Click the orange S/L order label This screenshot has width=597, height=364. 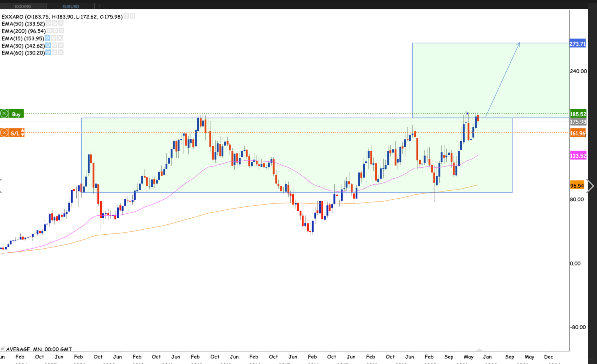click(15, 133)
